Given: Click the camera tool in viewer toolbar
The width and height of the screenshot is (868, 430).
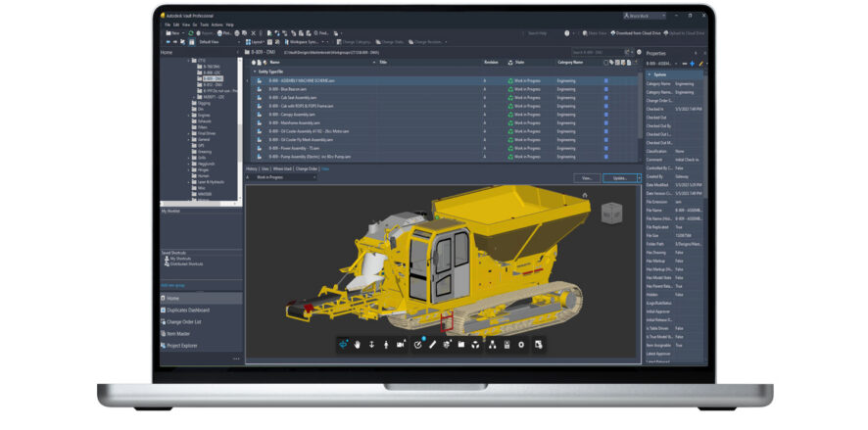Looking at the screenshot, I should (401, 345).
